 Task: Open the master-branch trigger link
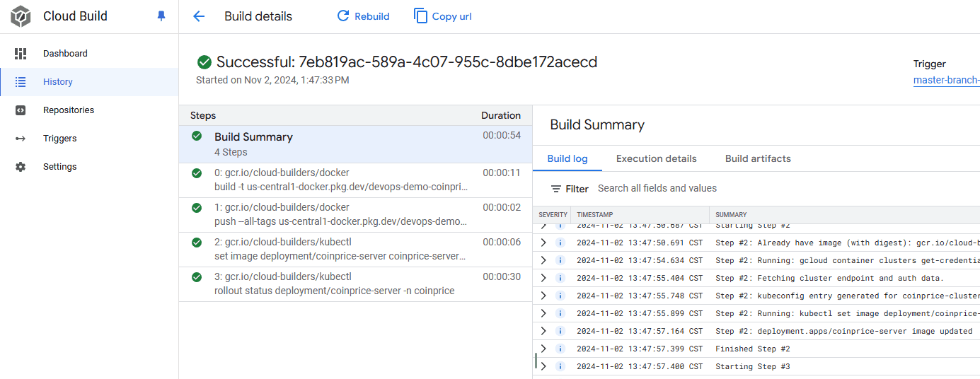pos(946,80)
